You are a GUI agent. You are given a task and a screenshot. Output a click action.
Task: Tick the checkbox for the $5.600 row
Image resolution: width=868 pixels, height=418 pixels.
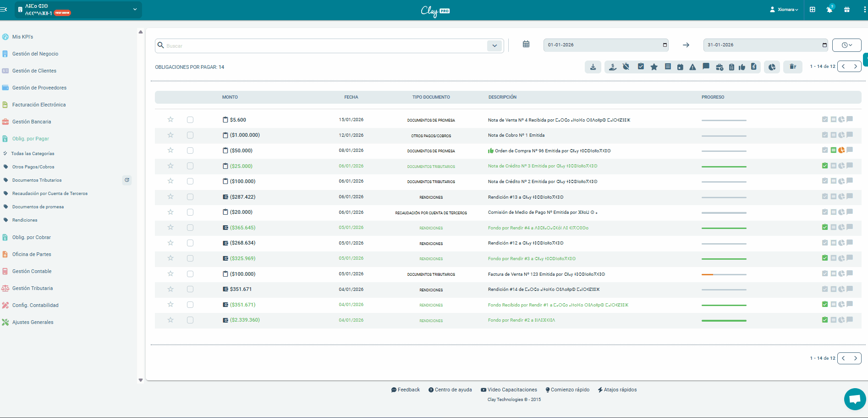click(x=190, y=120)
